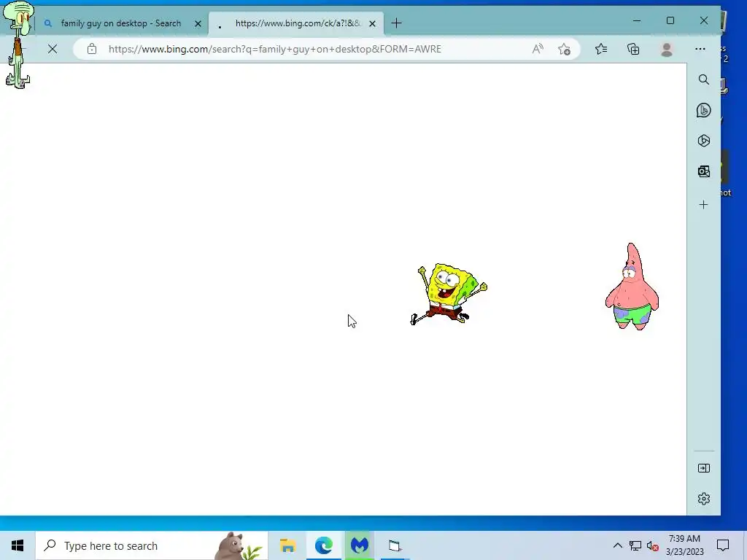747x560 pixels.
Task: Open sidebar Search tool
Action: coord(704,79)
